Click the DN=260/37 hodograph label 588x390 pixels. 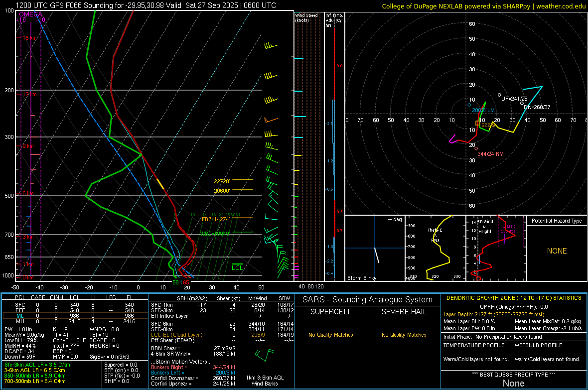(x=537, y=107)
